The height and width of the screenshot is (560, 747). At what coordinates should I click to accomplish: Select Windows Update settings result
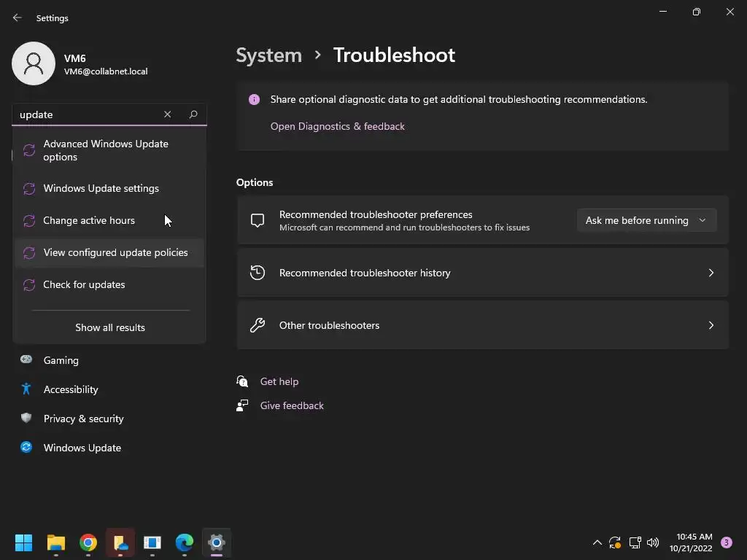click(109, 189)
